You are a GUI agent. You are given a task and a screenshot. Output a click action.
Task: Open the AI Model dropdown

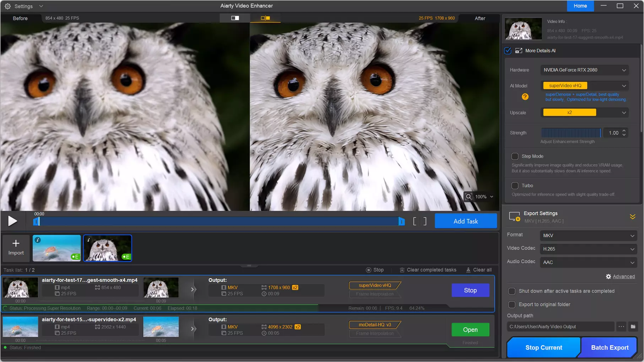(585, 86)
